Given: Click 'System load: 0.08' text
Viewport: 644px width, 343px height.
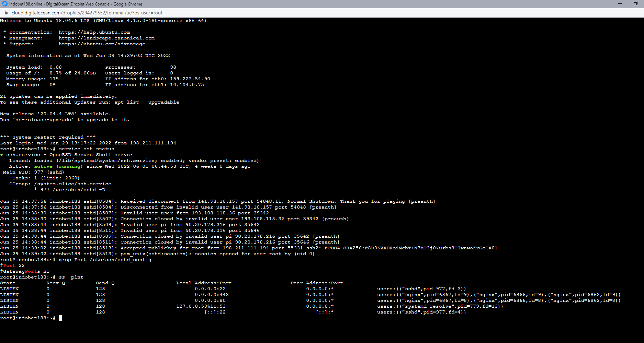Looking at the screenshot, I should pyautogui.click(x=34, y=67).
